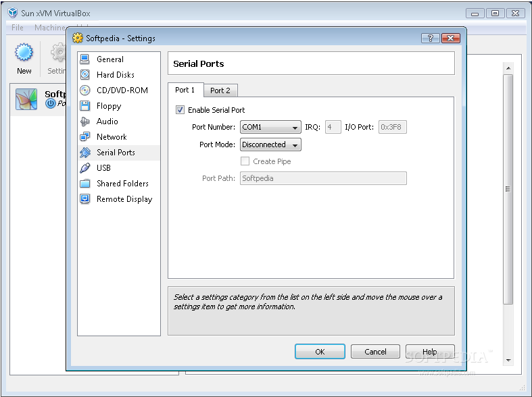Go to Audio settings
This screenshot has width=532, height=397.
point(119,122)
